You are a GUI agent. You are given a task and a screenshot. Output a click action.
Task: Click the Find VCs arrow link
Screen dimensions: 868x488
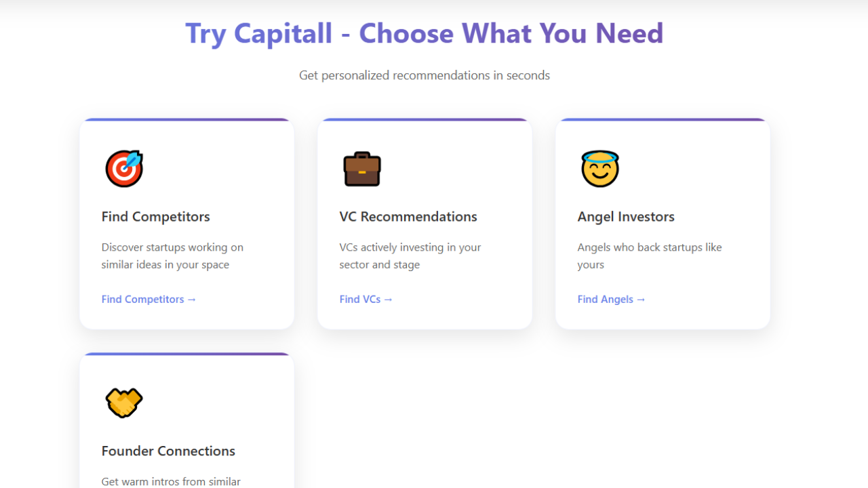pyautogui.click(x=366, y=299)
